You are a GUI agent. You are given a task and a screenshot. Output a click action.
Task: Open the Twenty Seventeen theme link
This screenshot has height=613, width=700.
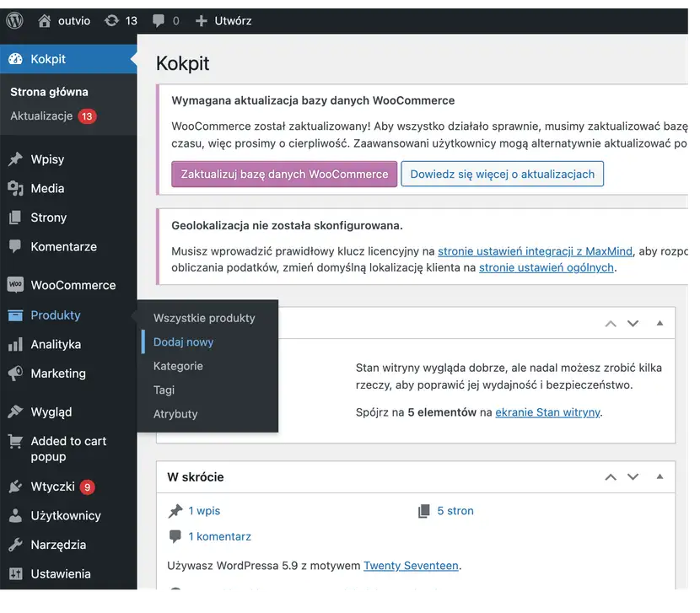(412, 566)
